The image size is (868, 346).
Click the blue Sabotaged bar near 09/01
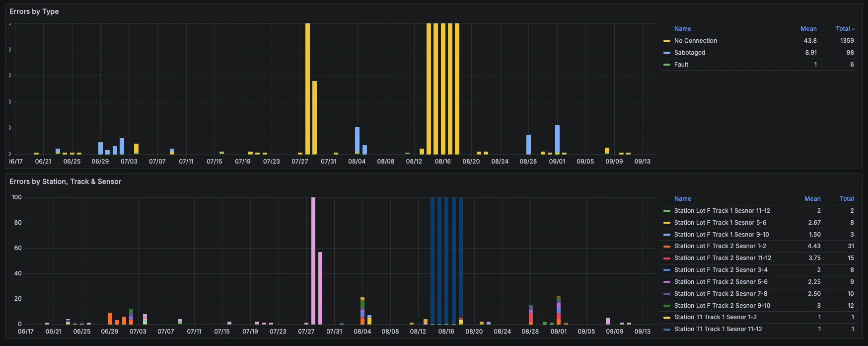pos(557,139)
